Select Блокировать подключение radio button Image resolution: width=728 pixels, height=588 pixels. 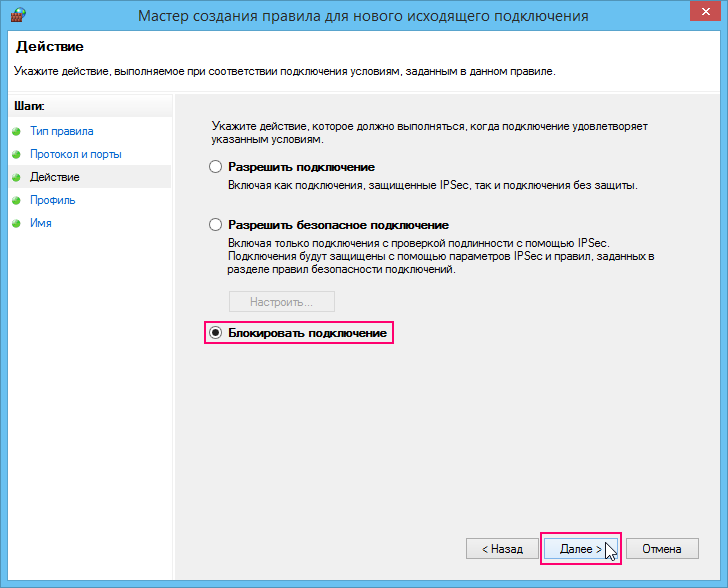point(215,333)
